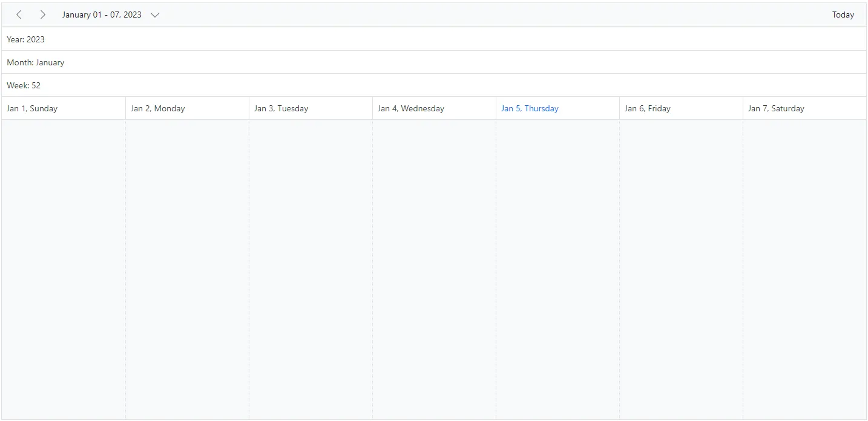Click the Jan 2, Monday column header
The height and width of the screenshot is (421, 868).
(187, 108)
